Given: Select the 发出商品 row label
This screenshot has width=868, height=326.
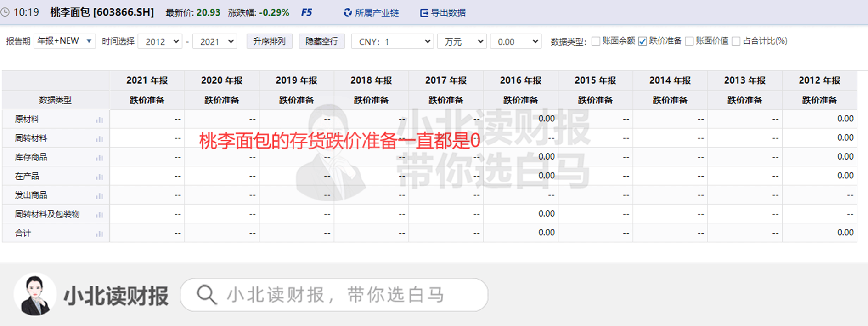Looking at the screenshot, I should point(31,195).
